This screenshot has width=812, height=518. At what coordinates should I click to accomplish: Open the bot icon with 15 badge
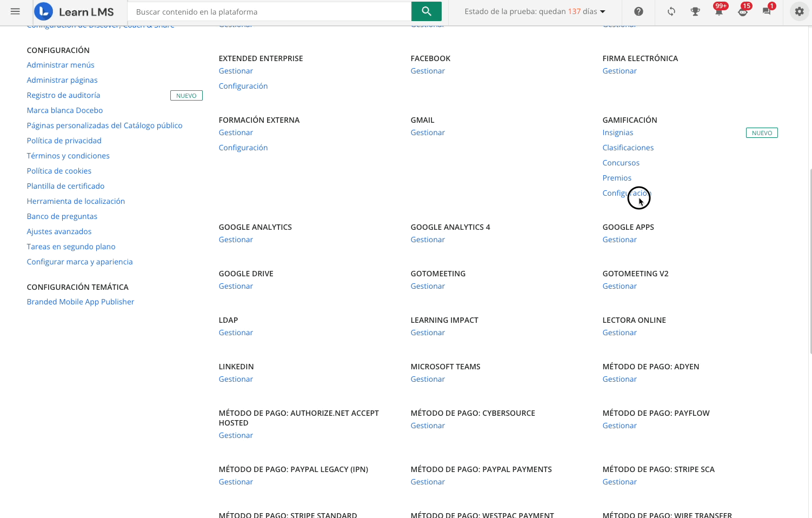pos(742,11)
